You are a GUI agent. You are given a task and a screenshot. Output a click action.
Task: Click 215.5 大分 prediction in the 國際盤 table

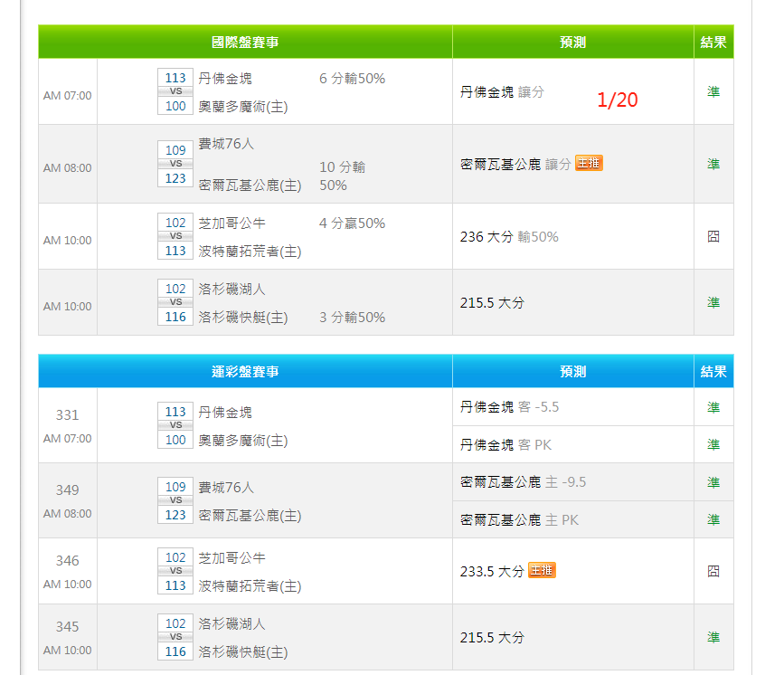pyautogui.click(x=492, y=303)
